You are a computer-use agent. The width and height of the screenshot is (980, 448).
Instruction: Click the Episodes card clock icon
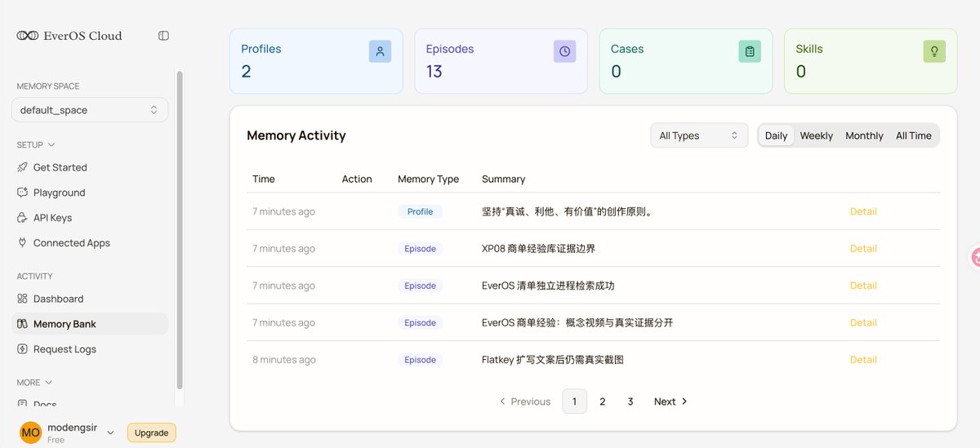pyautogui.click(x=564, y=51)
